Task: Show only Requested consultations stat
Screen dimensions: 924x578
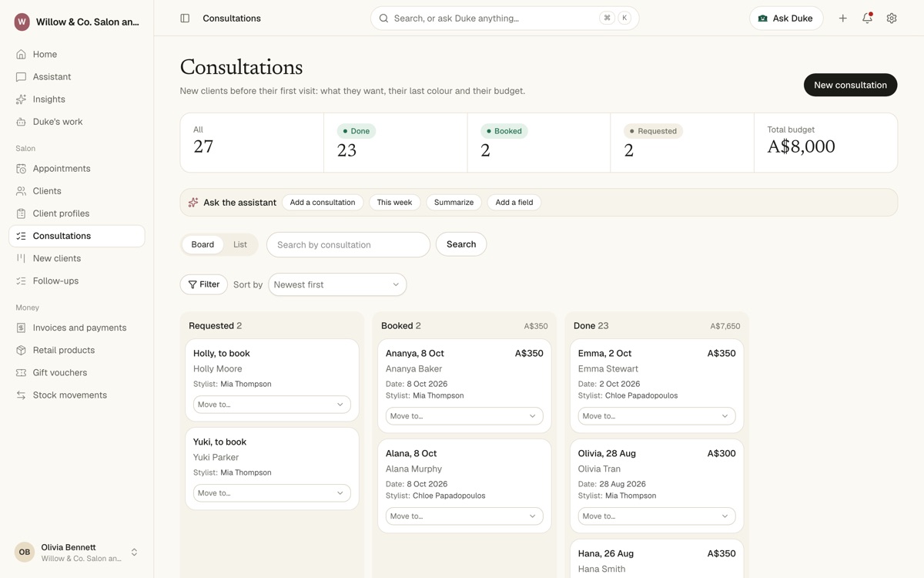Action: point(681,143)
